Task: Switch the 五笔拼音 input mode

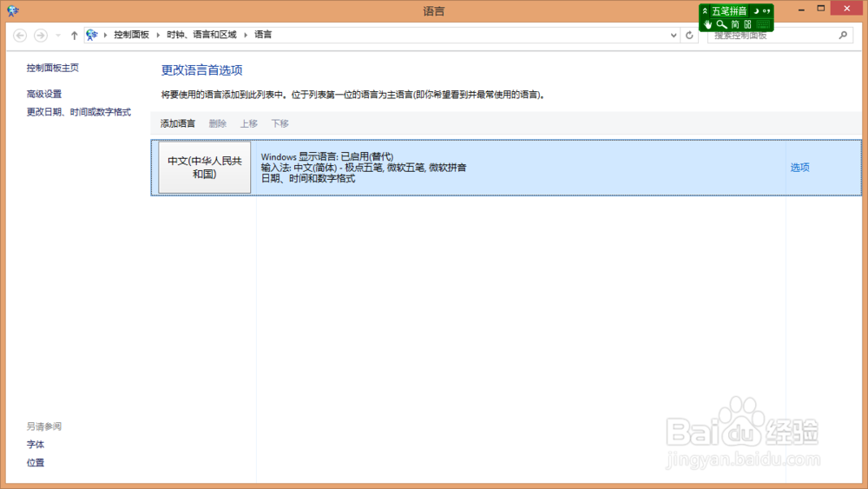Action: pos(729,11)
